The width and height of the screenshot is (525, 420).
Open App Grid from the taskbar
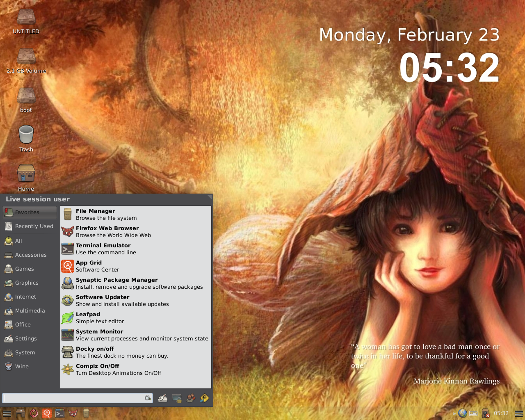pos(47,413)
